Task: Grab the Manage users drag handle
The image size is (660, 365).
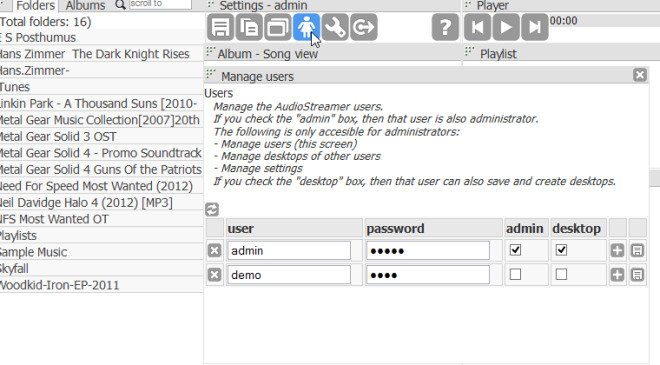Action: 210,75
